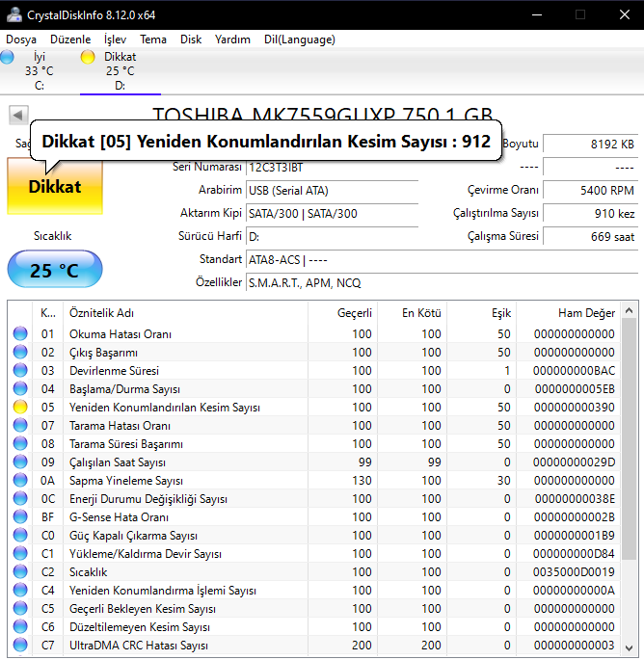The width and height of the screenshot is (644, 660).
Task: Click yellow caution icon of attribute 05
Action: (x=20, y=408)
